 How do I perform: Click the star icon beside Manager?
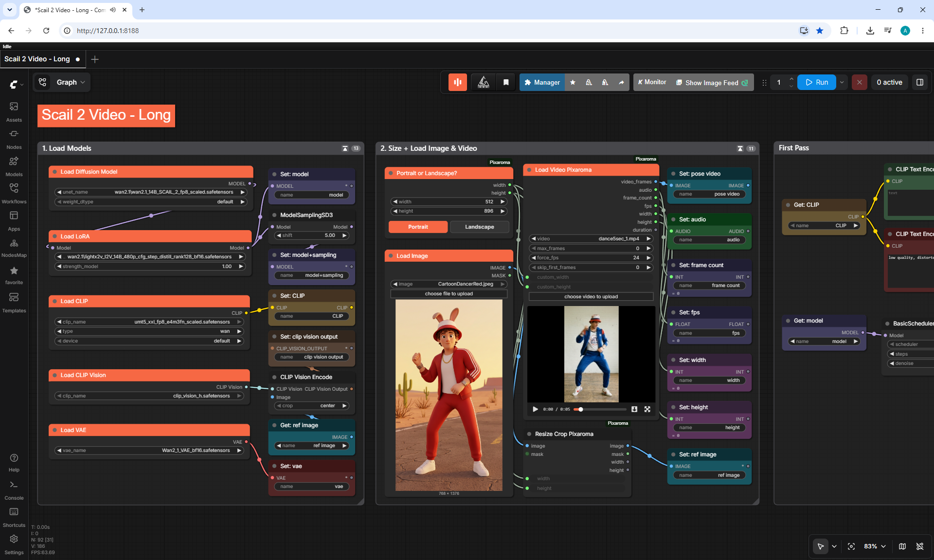click(x=573, y=82)
